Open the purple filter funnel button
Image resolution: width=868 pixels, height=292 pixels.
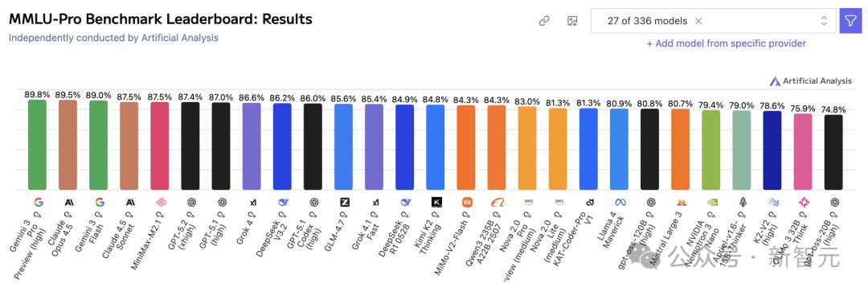pyautogui.click(x=851, y=21)
